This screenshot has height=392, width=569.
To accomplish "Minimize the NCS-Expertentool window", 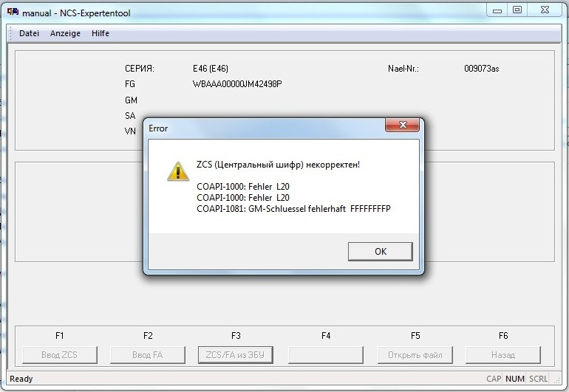I will 497,11.
